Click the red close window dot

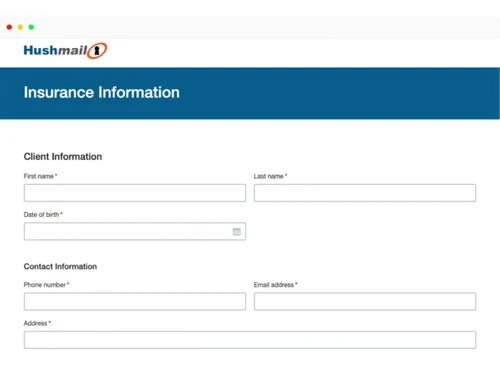[x=9, y=27]
